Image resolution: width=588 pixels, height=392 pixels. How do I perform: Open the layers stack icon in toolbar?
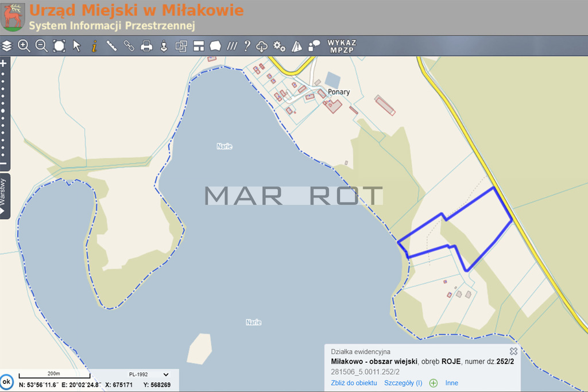coord(6,46)
